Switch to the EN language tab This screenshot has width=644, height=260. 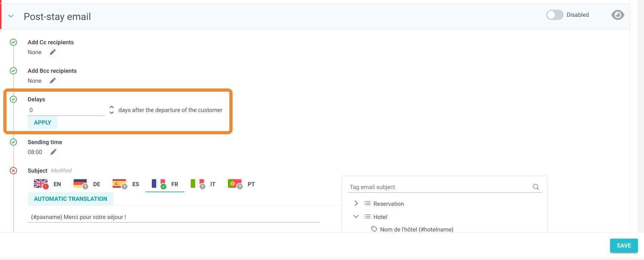pos(48,184)
